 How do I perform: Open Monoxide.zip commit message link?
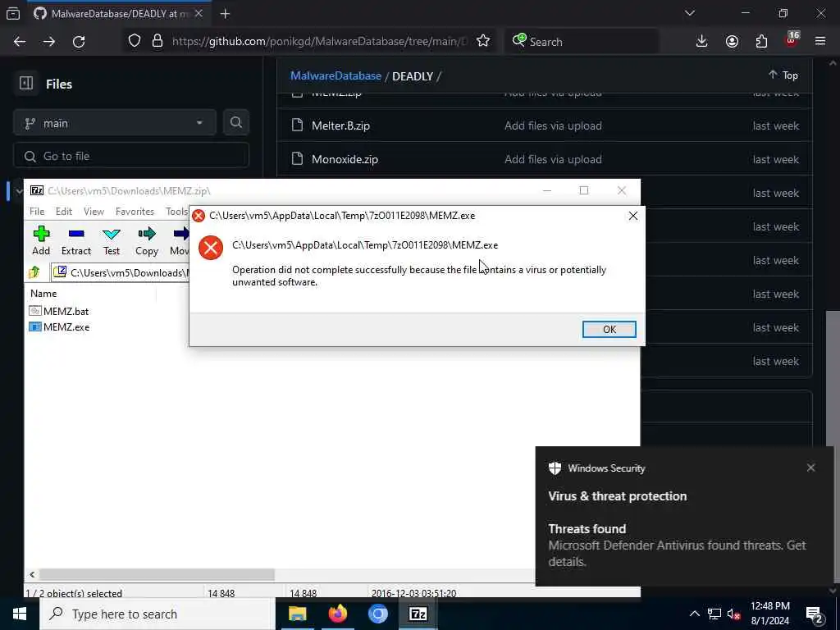[x=553, y=160]
